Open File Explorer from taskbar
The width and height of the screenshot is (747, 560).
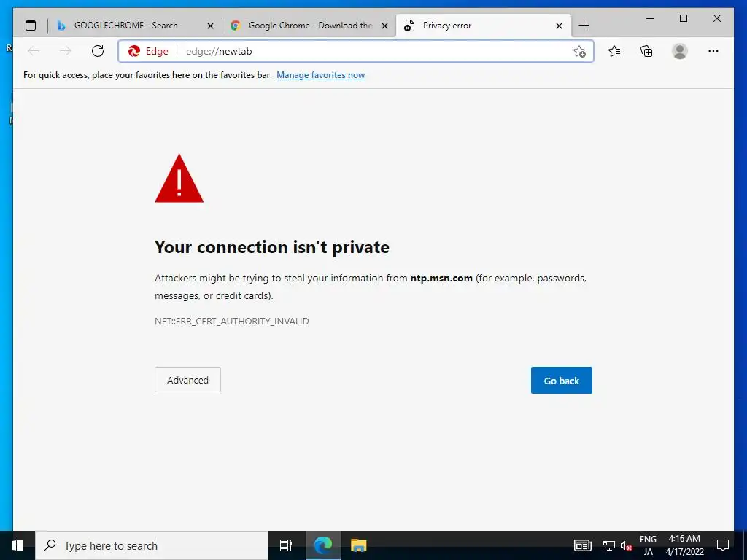[358, 545]
